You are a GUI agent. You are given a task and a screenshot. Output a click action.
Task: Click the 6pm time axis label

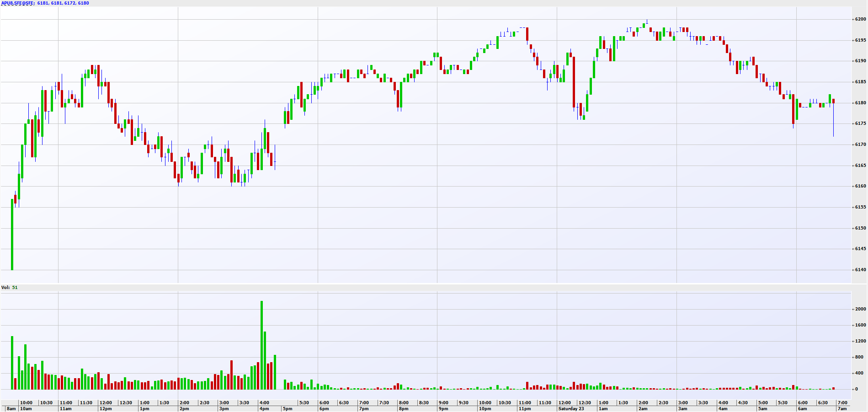click(x=324, y=409)
